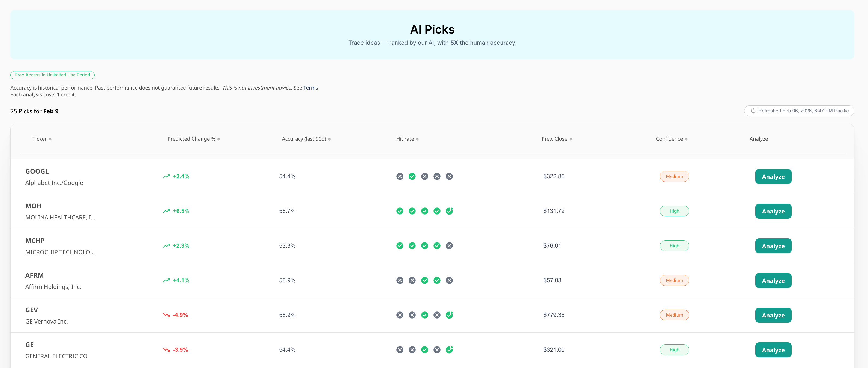Click GOOGL's green upward trend arrow icon
The height and width of the screenshot is (368, 868).
[166, 176]
